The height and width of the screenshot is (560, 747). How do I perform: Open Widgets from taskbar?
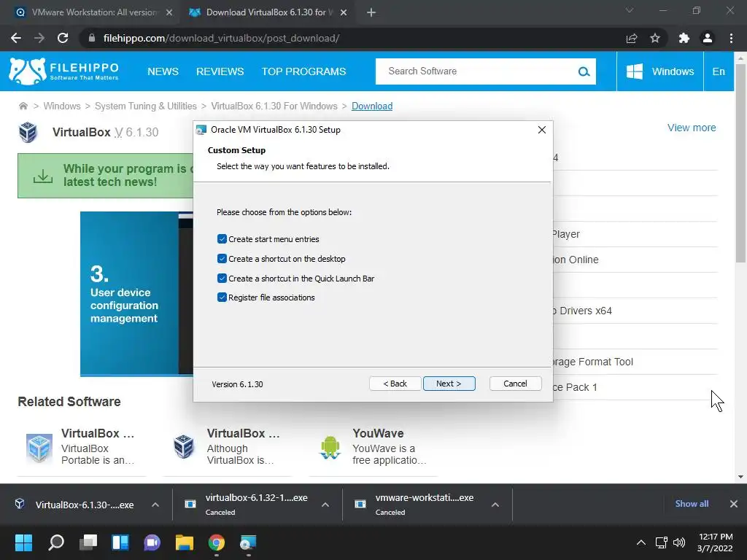coord(120,542)
